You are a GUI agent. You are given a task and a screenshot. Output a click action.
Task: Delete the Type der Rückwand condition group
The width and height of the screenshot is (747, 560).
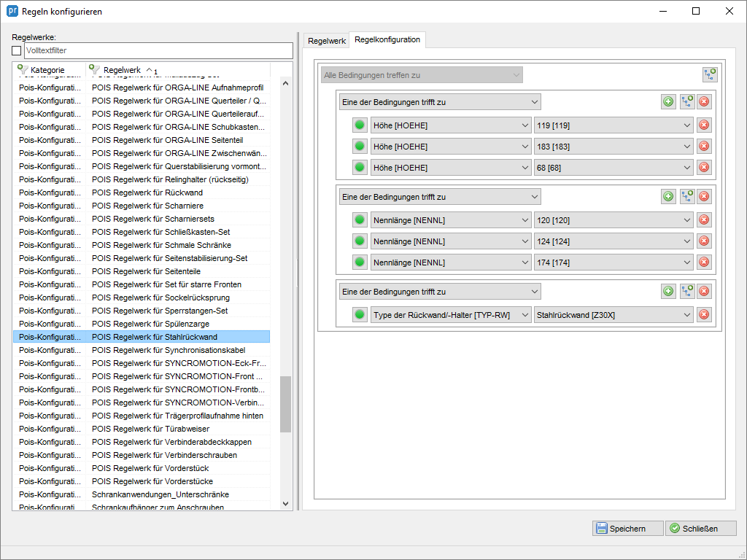(x=704, y=291)
